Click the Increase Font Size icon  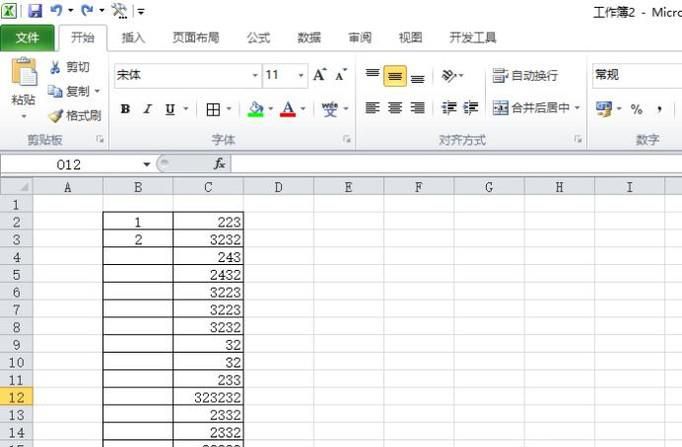tap(319, 75)
